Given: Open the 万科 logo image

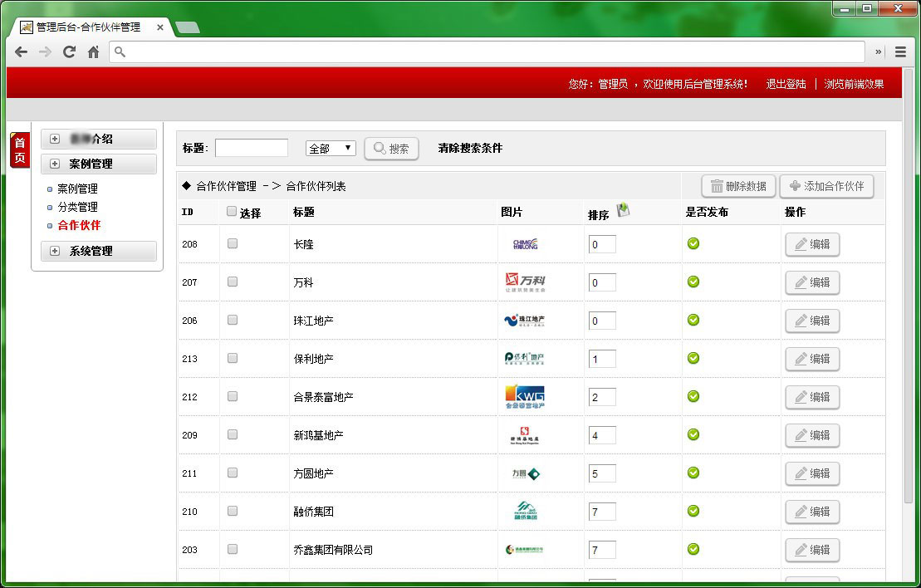Looking at the screenshot, I should [525, 282].
